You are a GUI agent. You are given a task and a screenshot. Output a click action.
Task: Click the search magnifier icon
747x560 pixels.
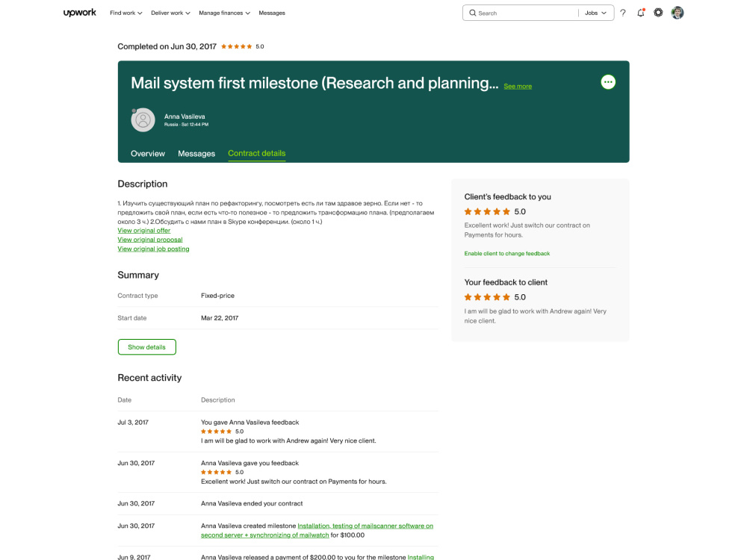point(473,13)
